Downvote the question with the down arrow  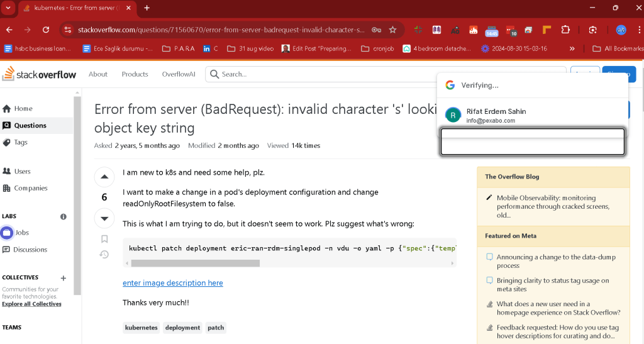(x=104, y=218)
